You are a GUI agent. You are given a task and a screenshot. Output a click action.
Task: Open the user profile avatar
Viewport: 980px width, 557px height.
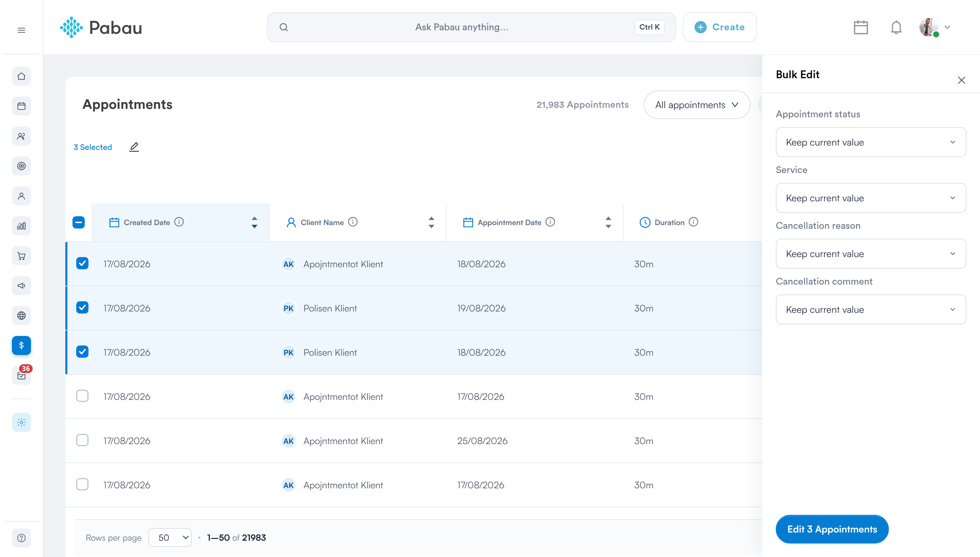tap(929, 27)
